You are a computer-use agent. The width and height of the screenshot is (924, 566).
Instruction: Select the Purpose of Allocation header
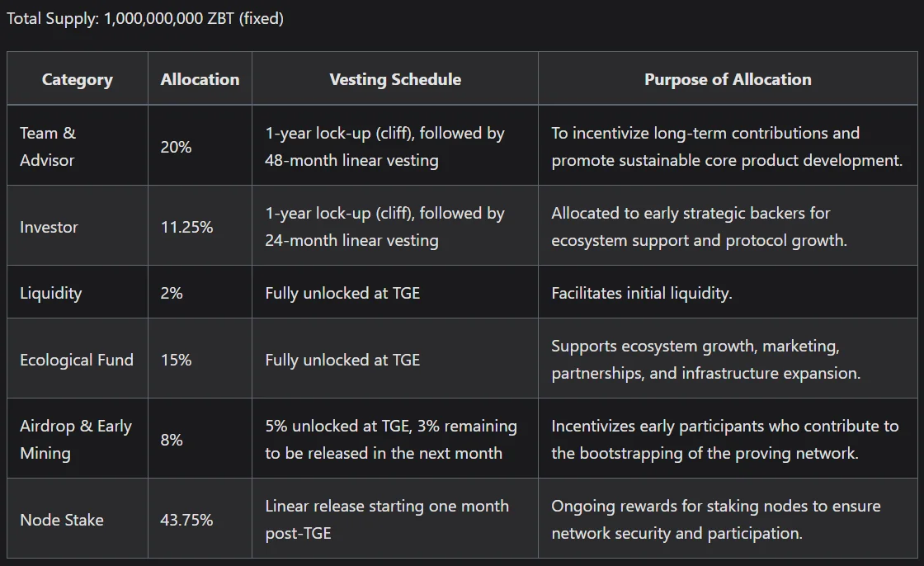click(728, 79)
